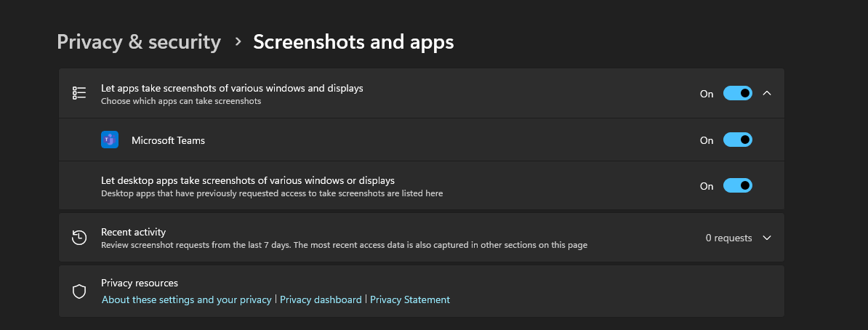Screen dimensions: 868x330
Task: Select the Microsoft Teams row label
Action: coord(168,140)
